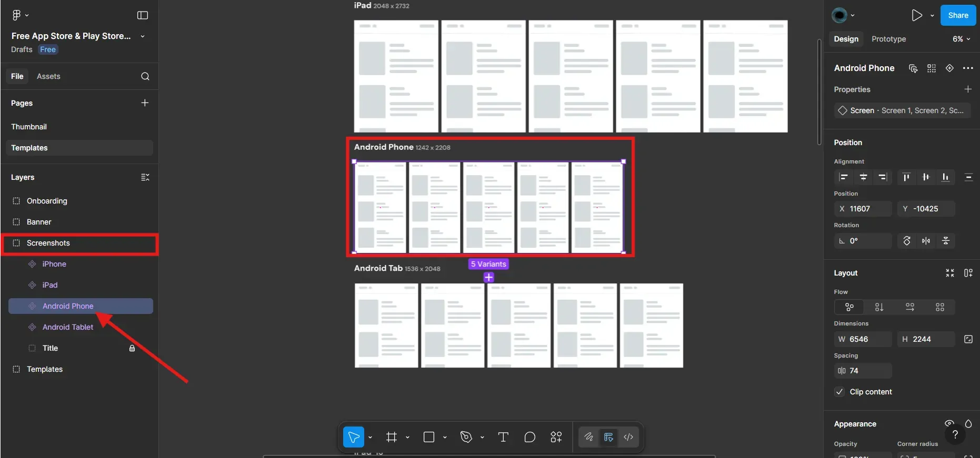Select the Frame tool in toolbar
Screen dimensions: 980x458
[x=391, y=437]
